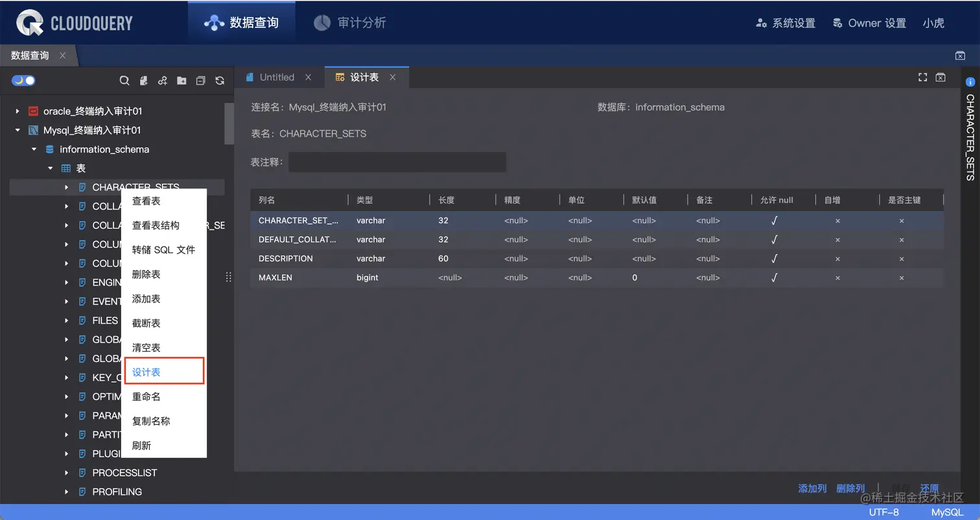Viewport: 980px width, 520px height.
Task: Click the information_schema database icon
Action: (x=49, y=149)
